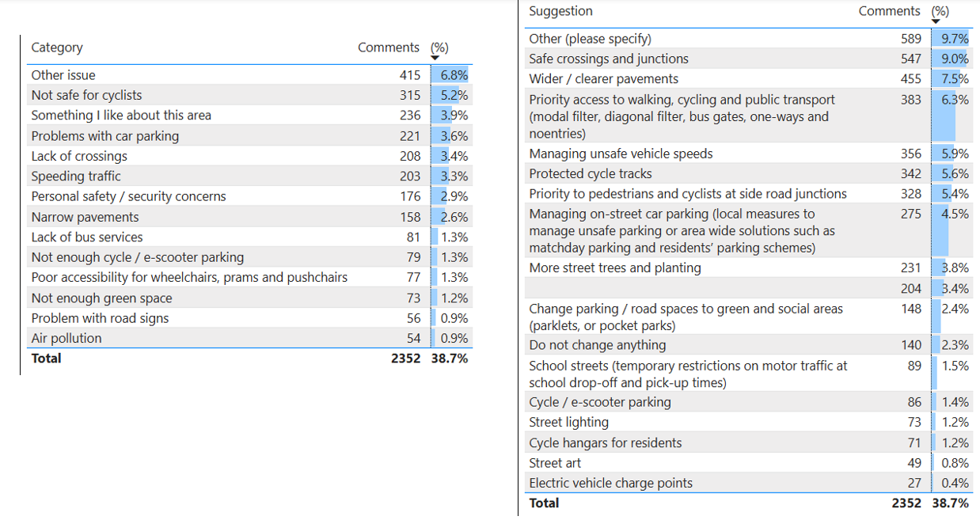Select 'Safe crossings and junctions' suggestion
The width and height of the screenshot is (980, 520).
pyautogui.click(x=609, y=59)
